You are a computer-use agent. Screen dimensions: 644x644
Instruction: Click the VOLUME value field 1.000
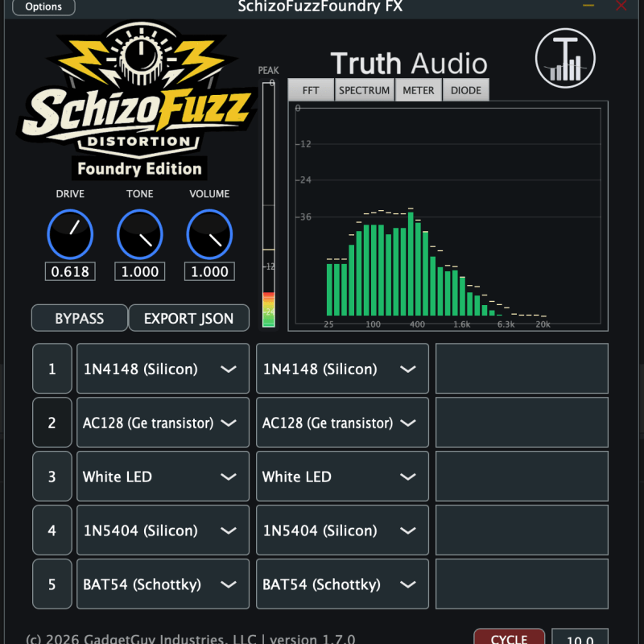pos(209,271)
